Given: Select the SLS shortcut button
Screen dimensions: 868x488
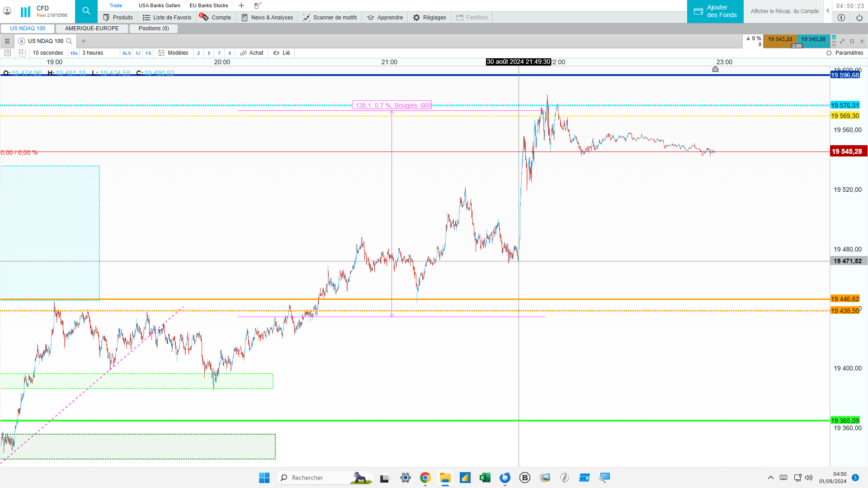Looking at the screenshot, I should (127, 53).
